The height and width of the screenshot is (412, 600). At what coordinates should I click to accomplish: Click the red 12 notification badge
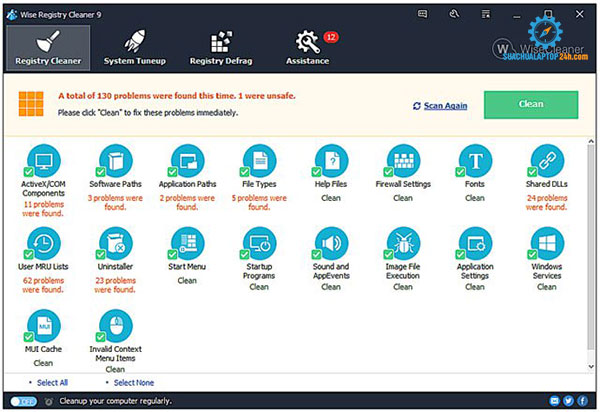331,37
